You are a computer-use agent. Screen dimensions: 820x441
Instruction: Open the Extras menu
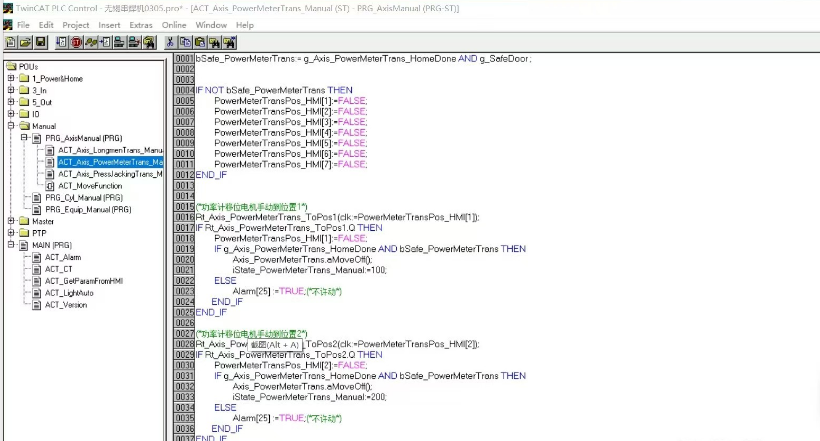pyautogui.click(x=141, y=25)
